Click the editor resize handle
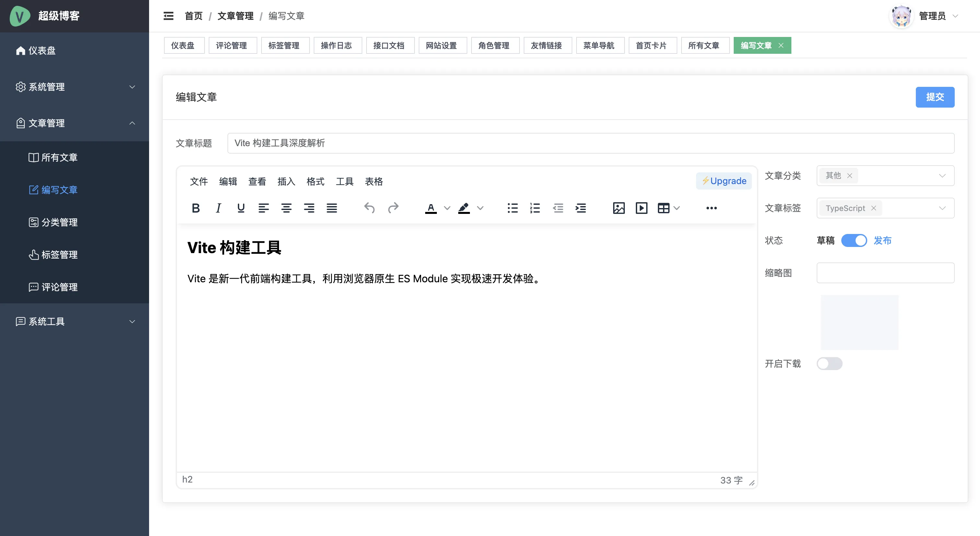 coord(752,483)
